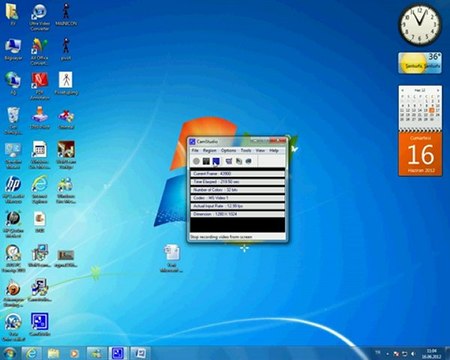Open Windows Explorer folder on the taskbar

(53, 353)
